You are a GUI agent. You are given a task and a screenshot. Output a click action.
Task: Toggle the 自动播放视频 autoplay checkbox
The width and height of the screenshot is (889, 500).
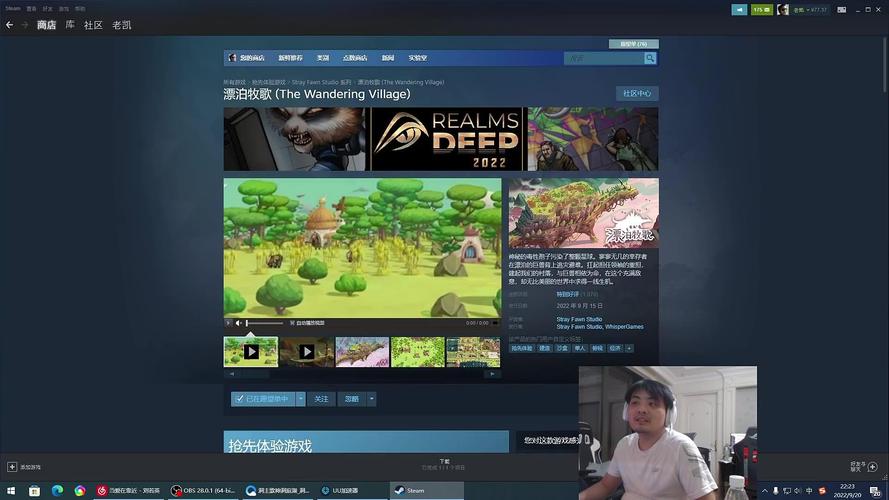[292, 323]
